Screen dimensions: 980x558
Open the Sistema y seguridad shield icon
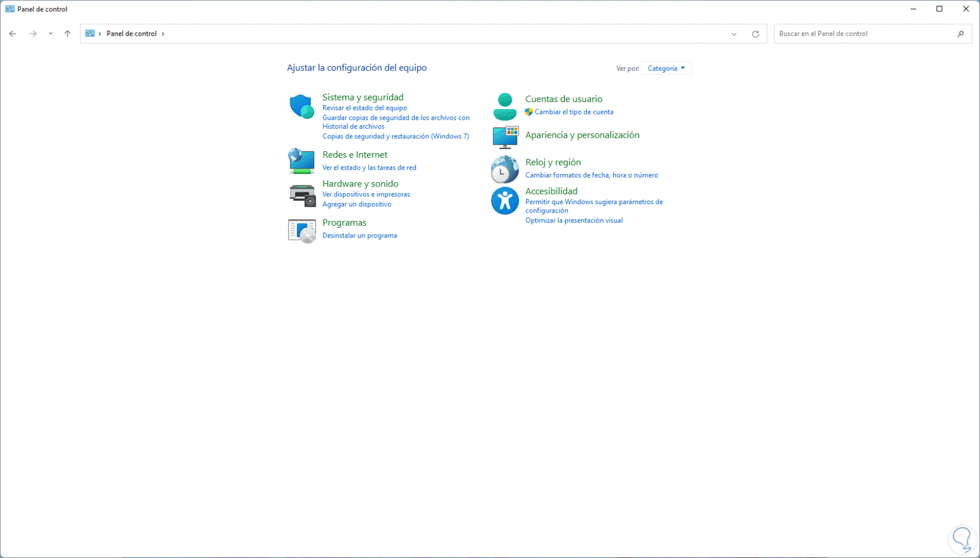(x=302, y=107)
